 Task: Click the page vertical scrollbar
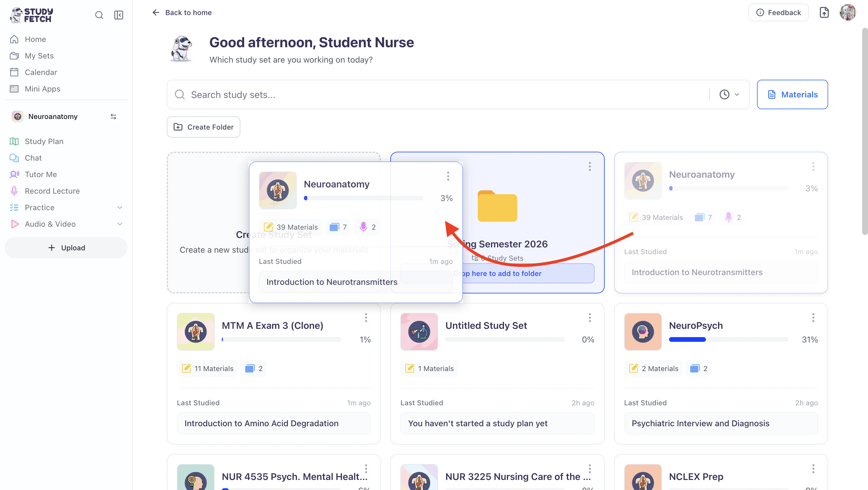[x=865, y=131]
